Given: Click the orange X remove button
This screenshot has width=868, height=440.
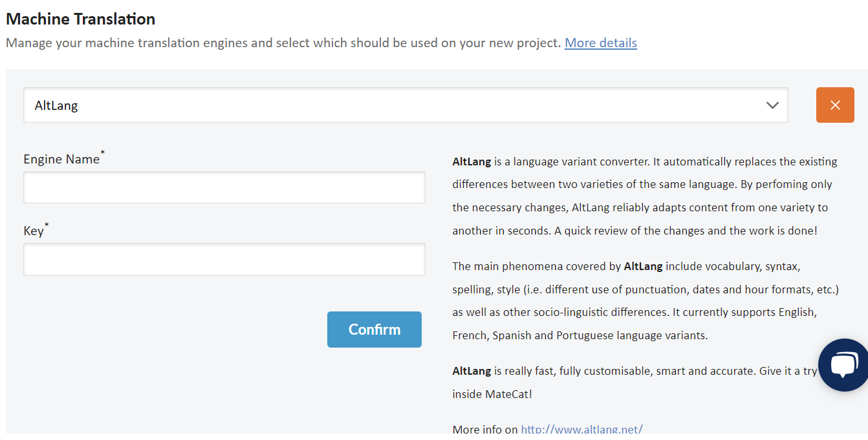Looking at the screenshot, I should click(835, 105).
